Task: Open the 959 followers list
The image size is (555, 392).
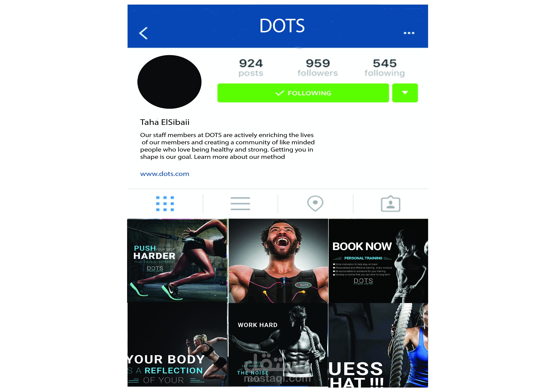Action: pos(318,67)
